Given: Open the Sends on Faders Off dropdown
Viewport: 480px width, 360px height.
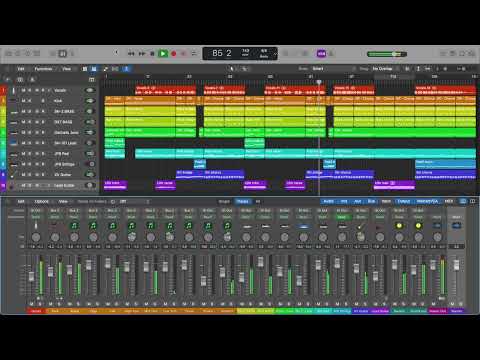Looking at the screenshot, I should click(x=134, y=202).
